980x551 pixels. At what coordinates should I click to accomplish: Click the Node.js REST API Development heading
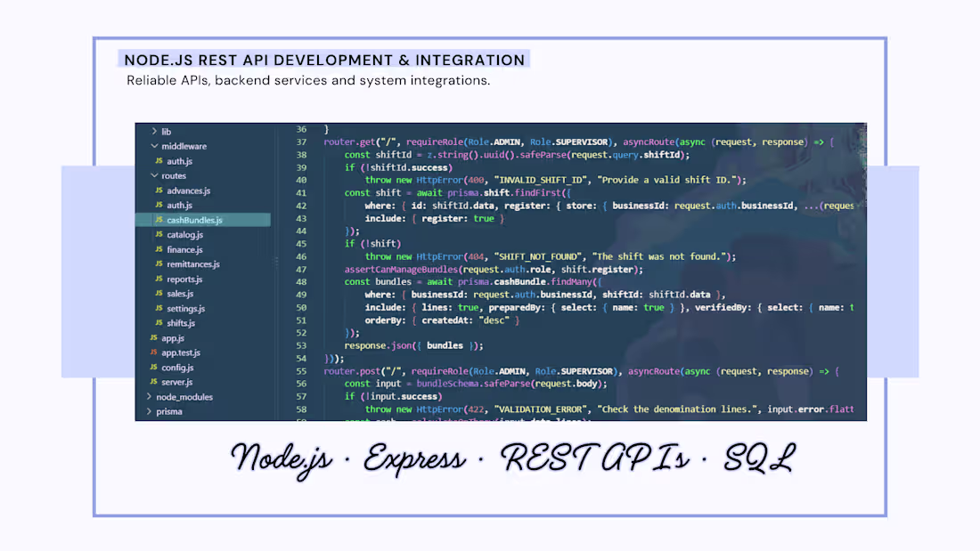coord(324,60)
